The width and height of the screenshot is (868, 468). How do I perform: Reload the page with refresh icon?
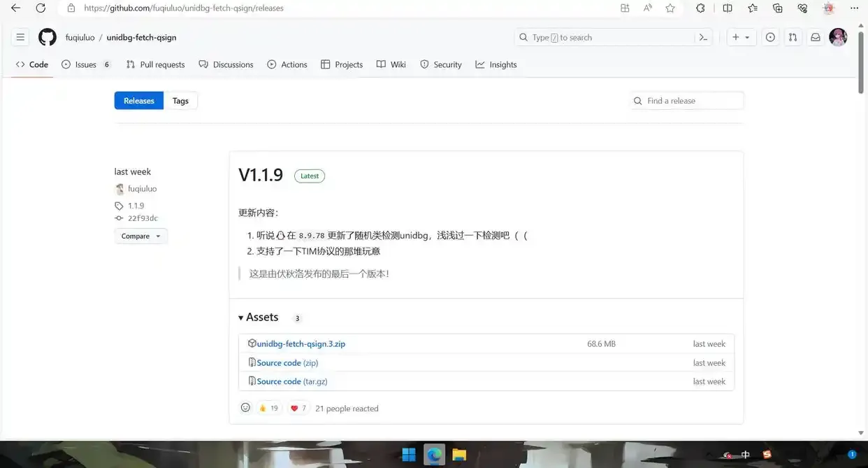point(41,8)
